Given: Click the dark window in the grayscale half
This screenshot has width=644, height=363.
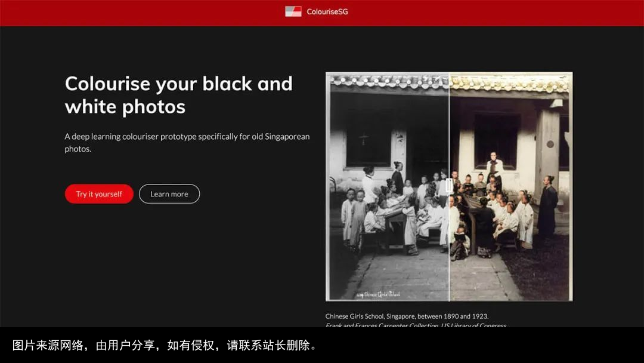Looking at the screenshot, I should [x=368, y=140].
